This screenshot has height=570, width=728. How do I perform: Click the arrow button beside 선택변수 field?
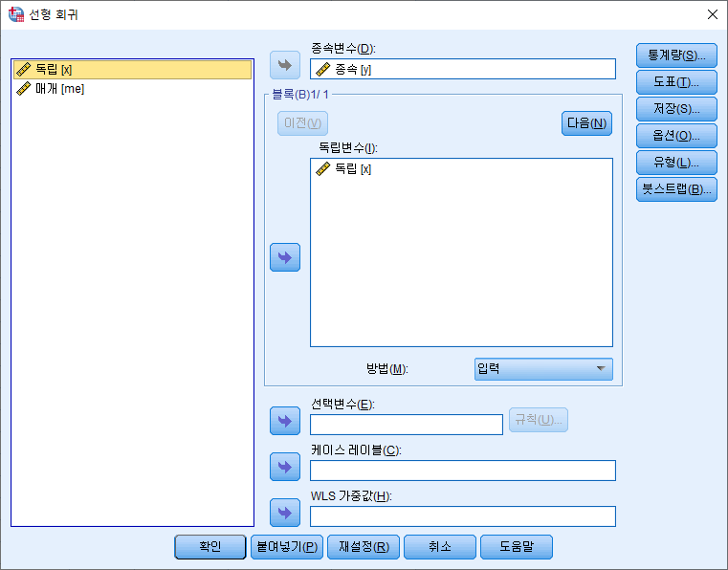(x=285, y=421)
